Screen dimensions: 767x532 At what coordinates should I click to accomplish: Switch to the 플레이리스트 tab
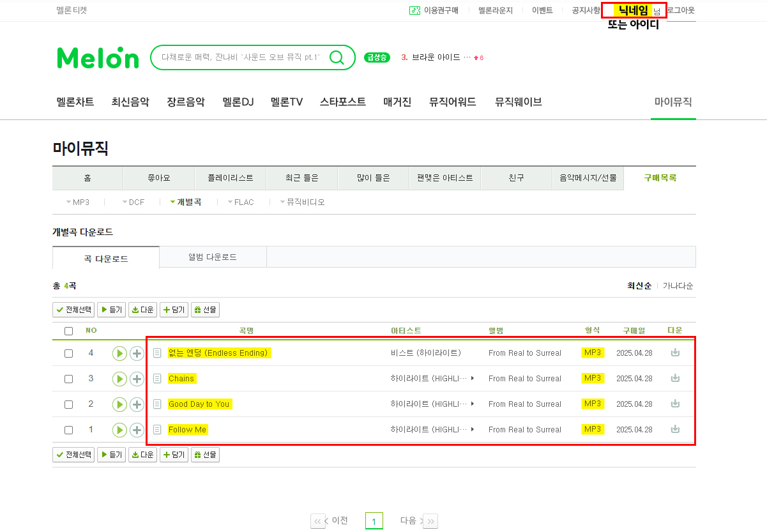point(231,178)
